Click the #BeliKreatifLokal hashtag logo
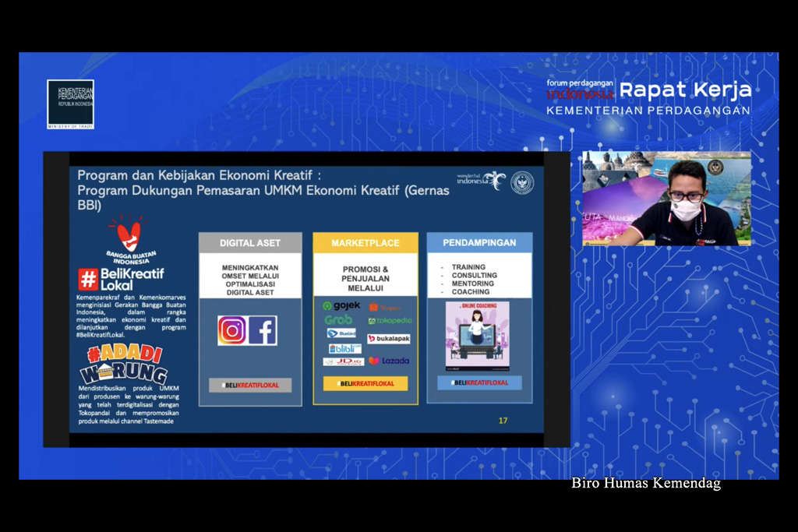 pos(121,279)
